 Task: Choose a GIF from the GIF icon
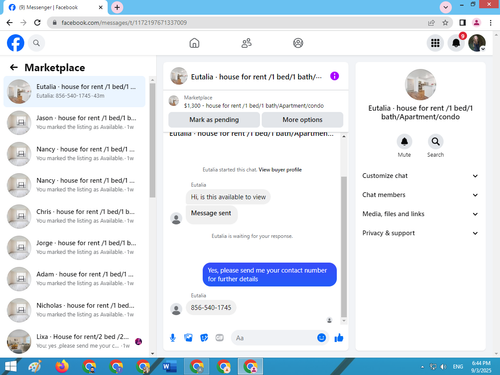(x=219, y=338)
